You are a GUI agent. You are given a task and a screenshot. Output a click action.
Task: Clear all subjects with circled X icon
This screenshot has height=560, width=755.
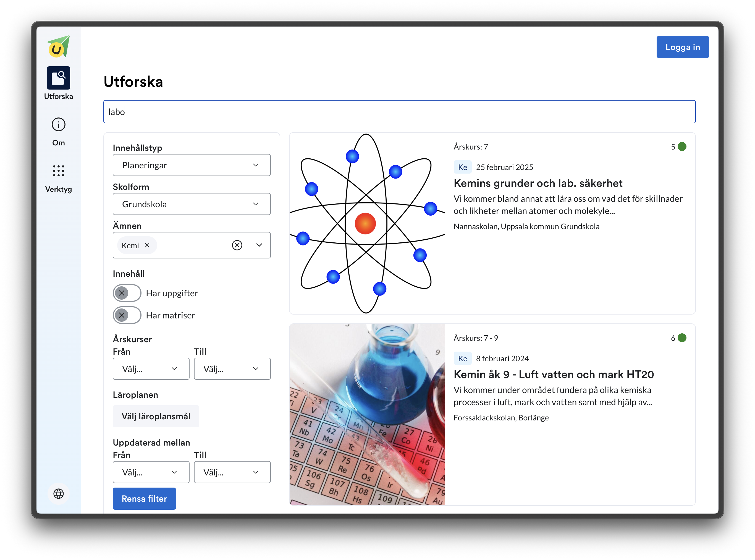pos(237,245)
